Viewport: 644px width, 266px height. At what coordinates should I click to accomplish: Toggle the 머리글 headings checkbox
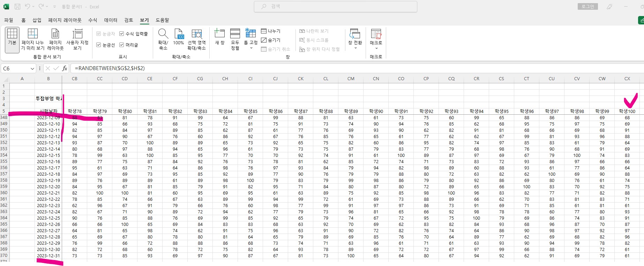122,45
